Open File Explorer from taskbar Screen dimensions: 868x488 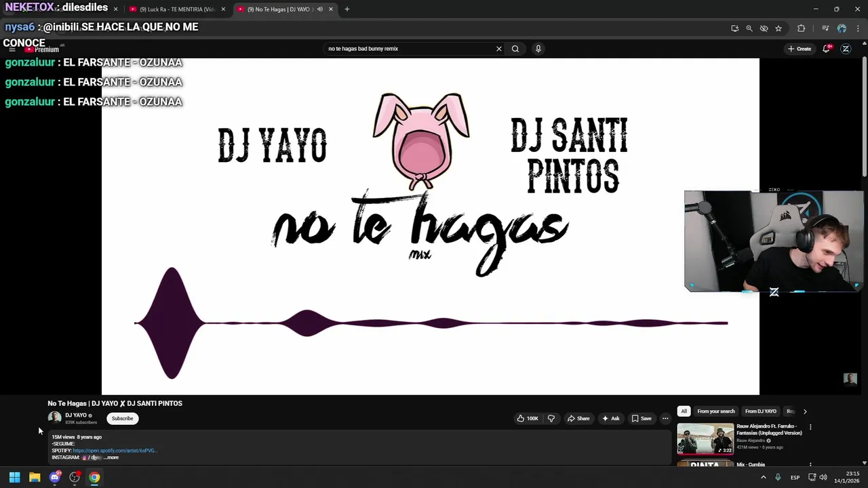(35, 477)
